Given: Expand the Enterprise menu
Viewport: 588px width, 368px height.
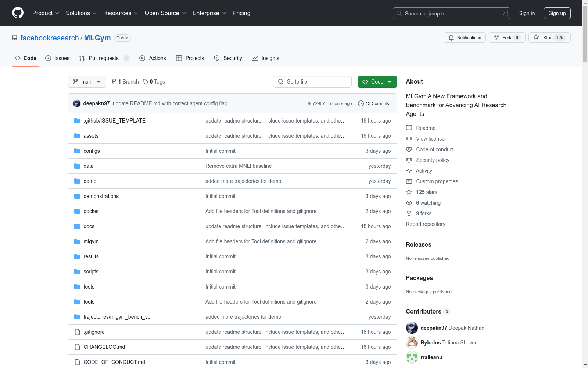Looking at the screenshot, I should [x=209, y=13].
